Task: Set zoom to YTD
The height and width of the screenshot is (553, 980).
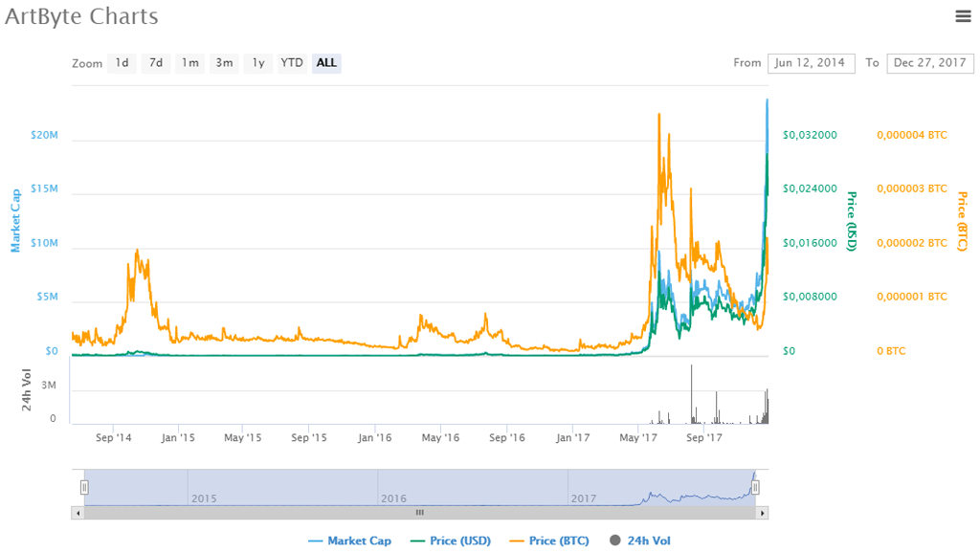Action: pos(292,63)
